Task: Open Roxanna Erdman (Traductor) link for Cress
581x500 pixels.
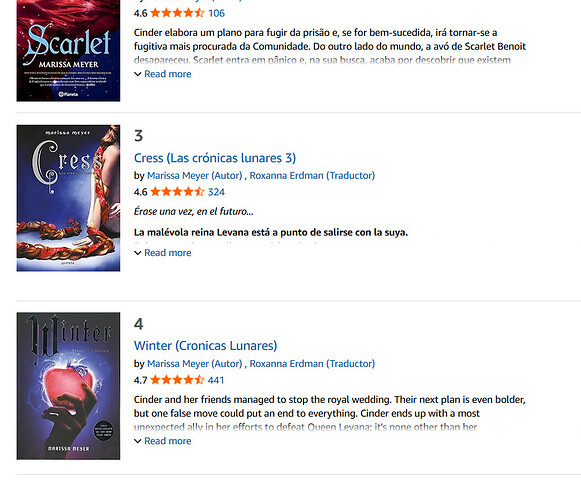Action: [x=312, y=175]
